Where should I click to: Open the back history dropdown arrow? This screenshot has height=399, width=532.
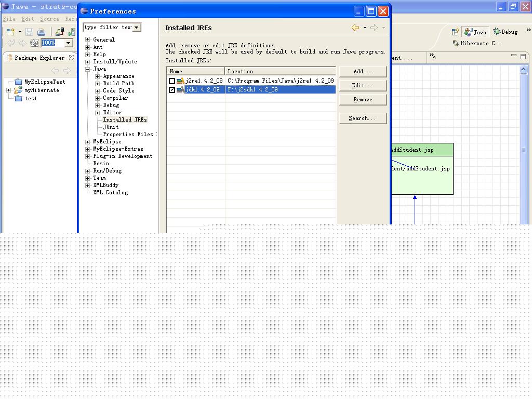(365, 28)
